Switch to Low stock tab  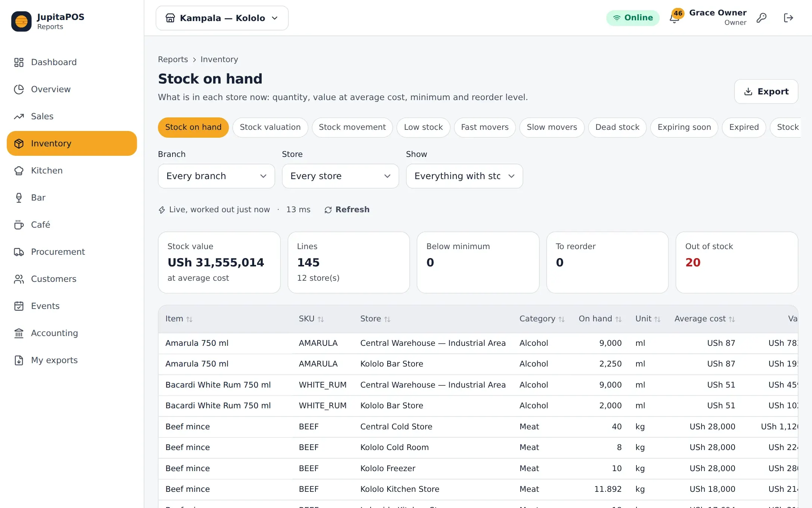click(423, 127)
